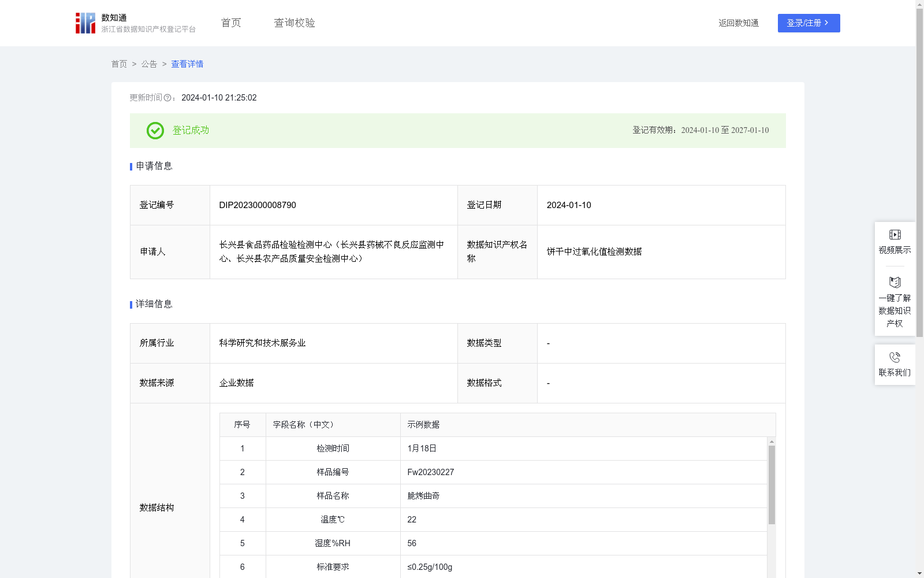
Task: Click the update time 2024-01-10 21:25:02
Action: pos(219,98)
